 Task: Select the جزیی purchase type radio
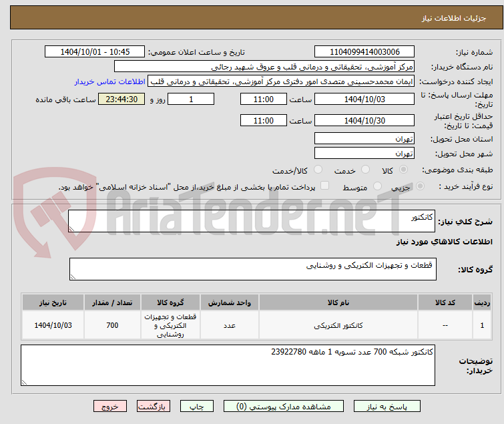pyautogui.click(x=420, y=186)
